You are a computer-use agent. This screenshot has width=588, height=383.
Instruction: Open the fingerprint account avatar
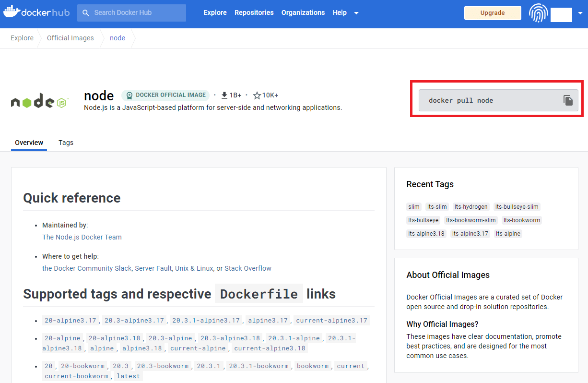pyautogui.click(x=538, y=13)
